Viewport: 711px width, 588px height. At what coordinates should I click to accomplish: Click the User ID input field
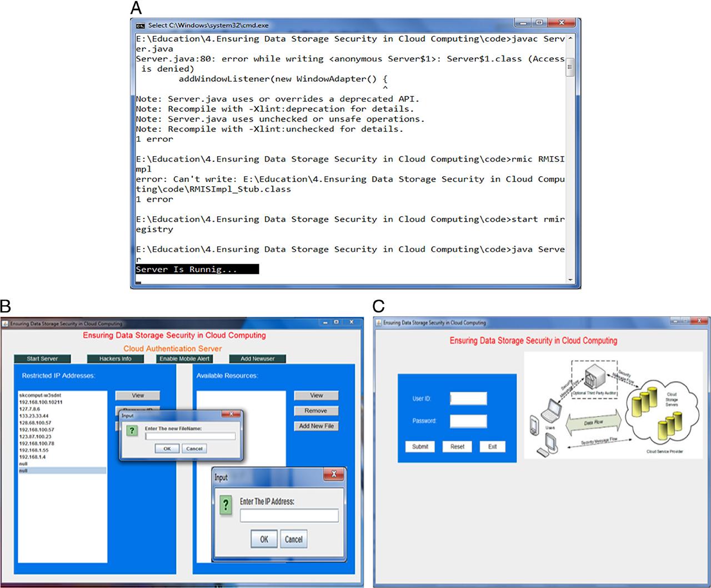coord(468,398)
